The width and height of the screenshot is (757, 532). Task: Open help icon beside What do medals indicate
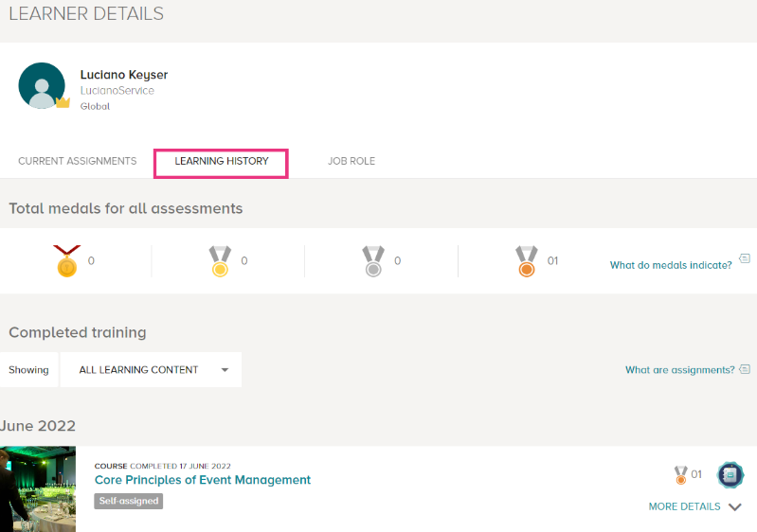tap(745, 258)
